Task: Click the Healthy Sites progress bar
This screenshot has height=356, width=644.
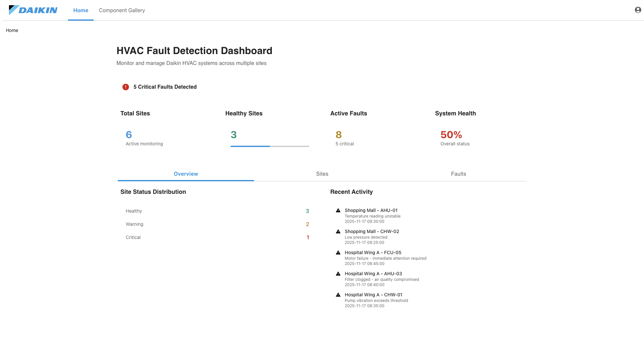Action: coord(270,146)
